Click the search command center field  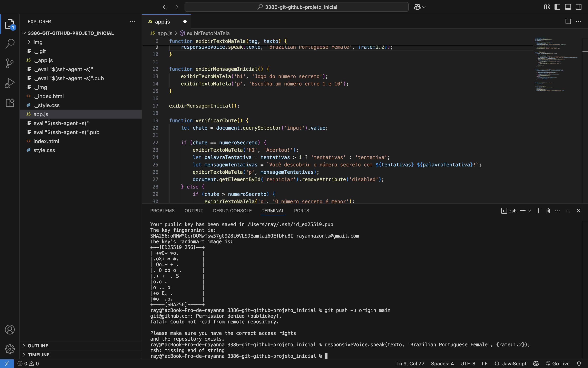[296, 7]
